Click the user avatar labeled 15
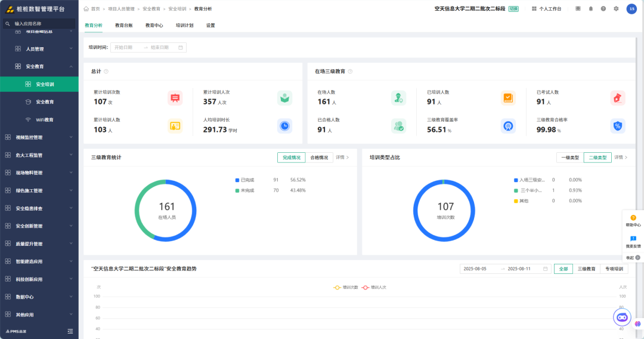The image size is (644, 339). coord(631,8)
